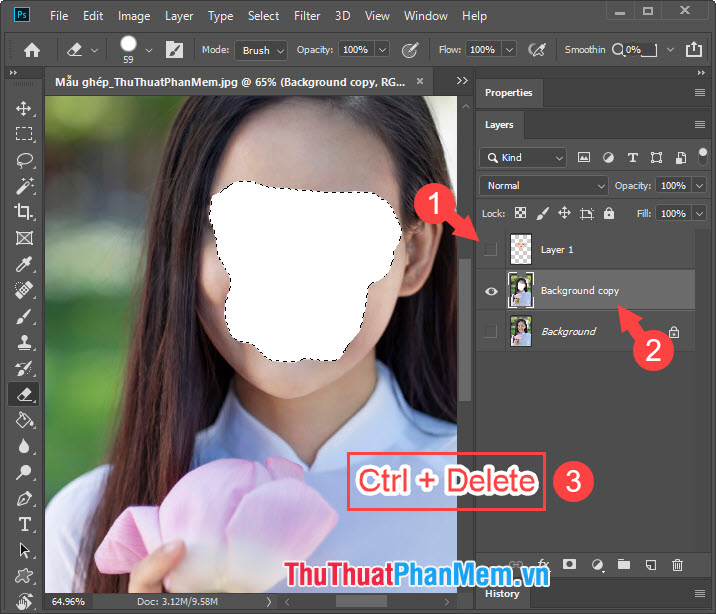Toggle adjustment layer filter
716x614 pixels.
click(608, 157)
